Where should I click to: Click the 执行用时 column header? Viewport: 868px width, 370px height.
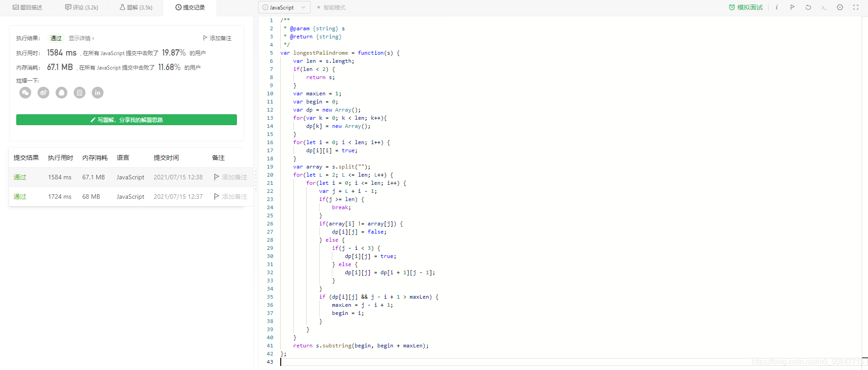click(61, 158)
